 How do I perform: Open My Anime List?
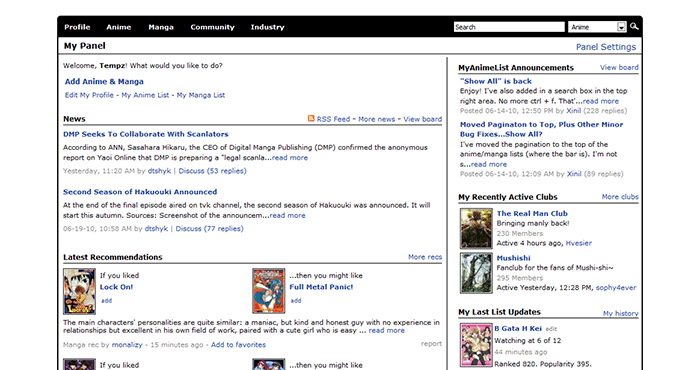(x=145, y=95)
